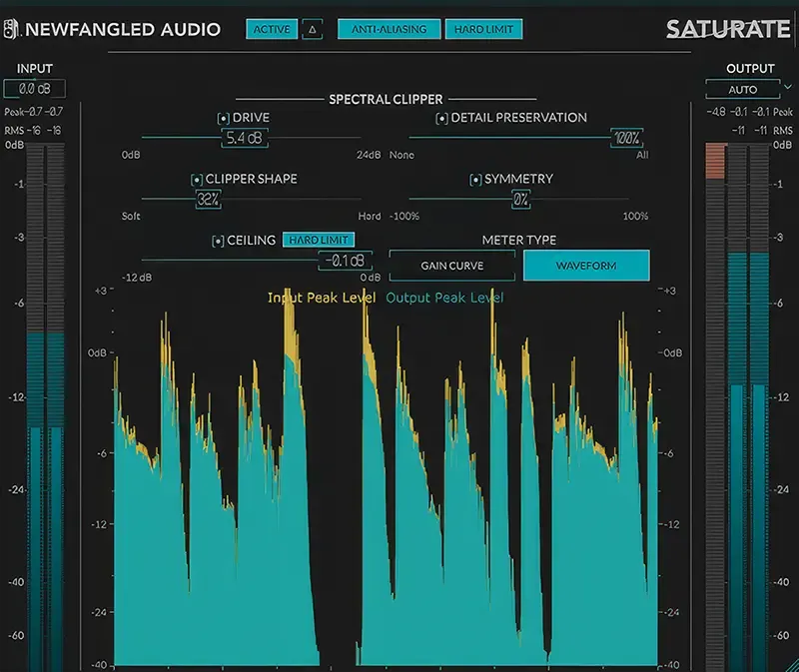The image size is (799, 672).
Task: Click the SATURATE product logo
Action: [728, 30]
